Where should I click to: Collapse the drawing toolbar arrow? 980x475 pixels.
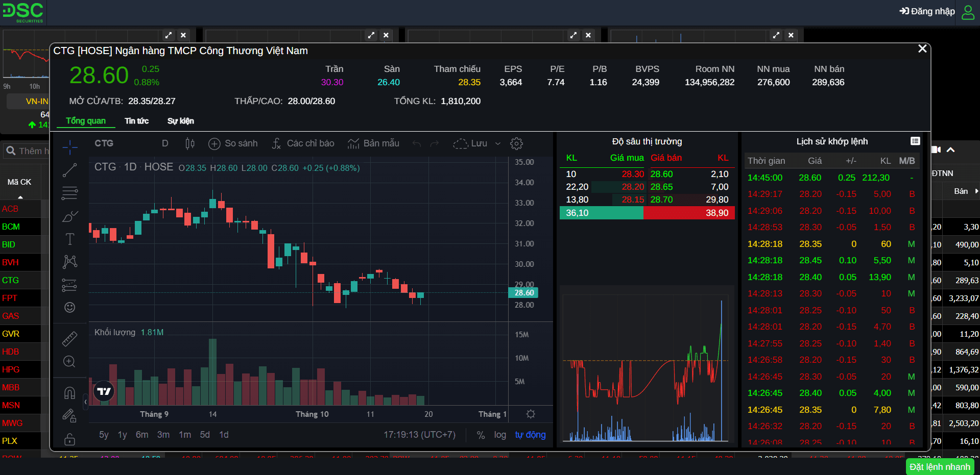(85, 402)
